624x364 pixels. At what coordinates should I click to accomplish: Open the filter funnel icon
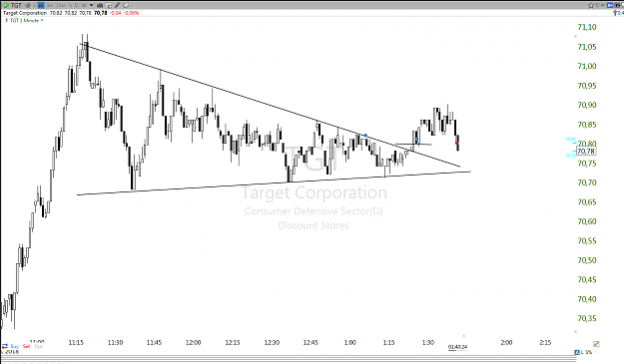tap(597, 6)
